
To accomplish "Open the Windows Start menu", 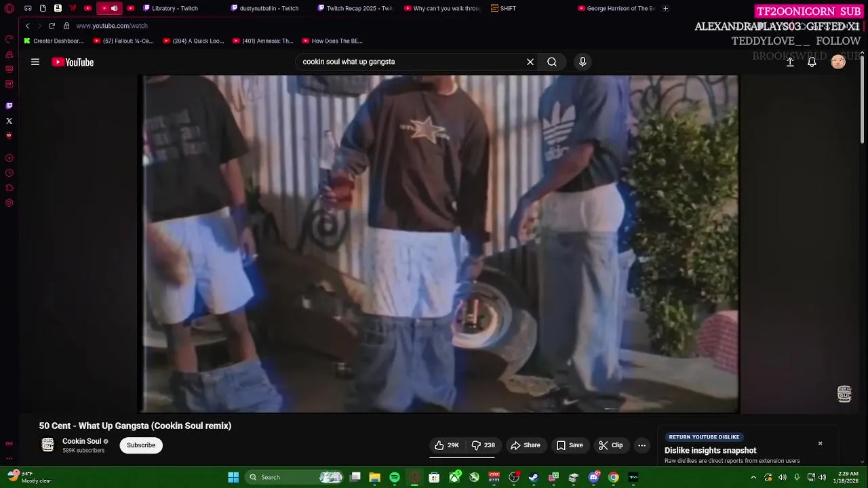I will pyautogui.click(x=233, y=477).
